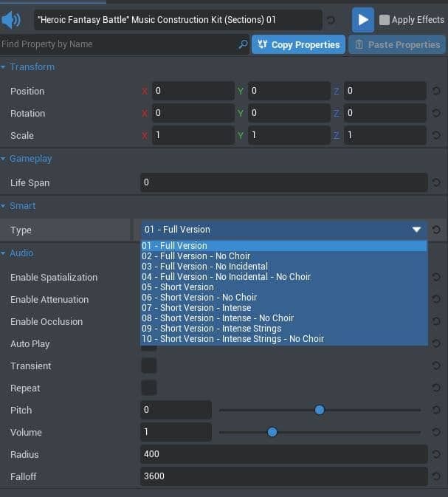The height and width of the screenshot is (497, 448).
Task: Enable the Apply Effects checkbox
Action: pyautogui.click(x=384, y=20)
